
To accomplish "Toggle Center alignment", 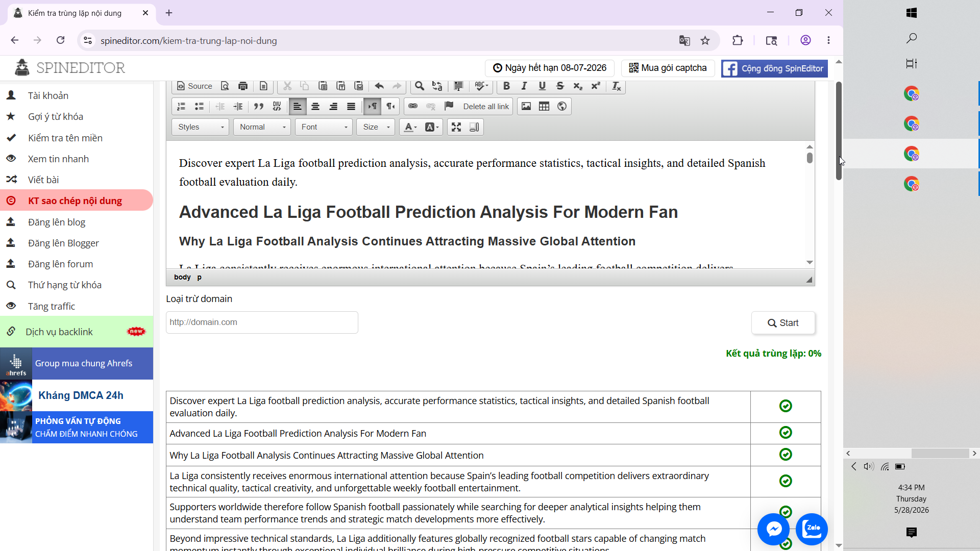I will (315, 107).
